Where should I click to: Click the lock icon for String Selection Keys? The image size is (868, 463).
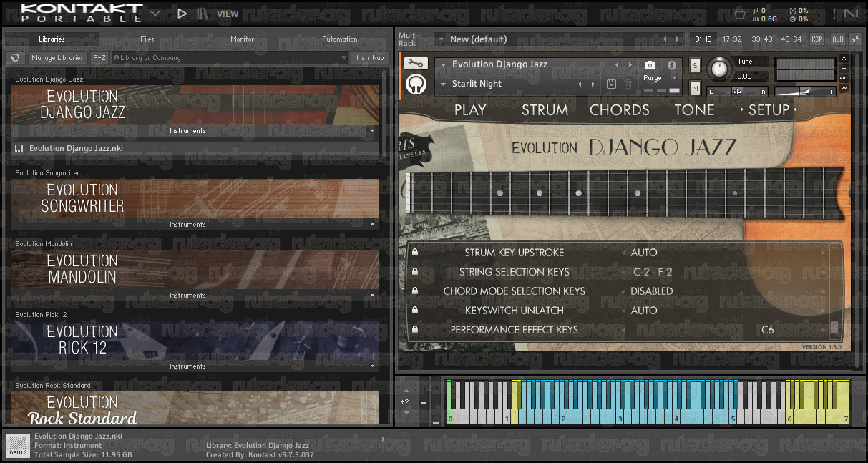pyautogui.click(x=415, y=271)
